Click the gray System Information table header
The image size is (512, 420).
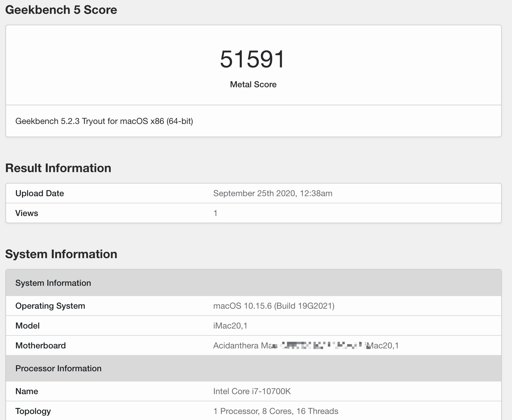(254, 283)
